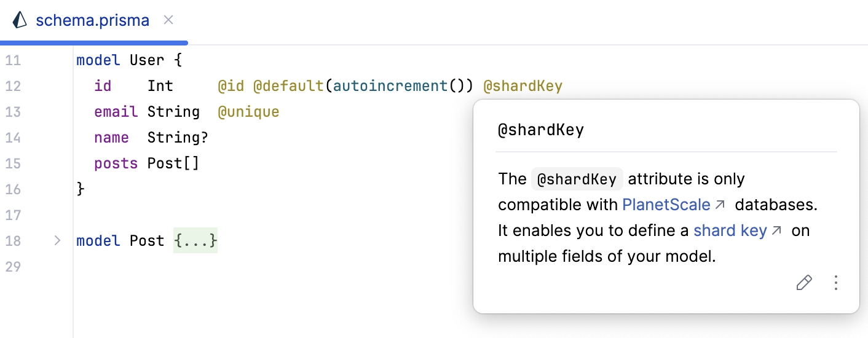Expand the folded Post model chevron
The height and width of the screenshot is (338, 868).
(57, 241)
